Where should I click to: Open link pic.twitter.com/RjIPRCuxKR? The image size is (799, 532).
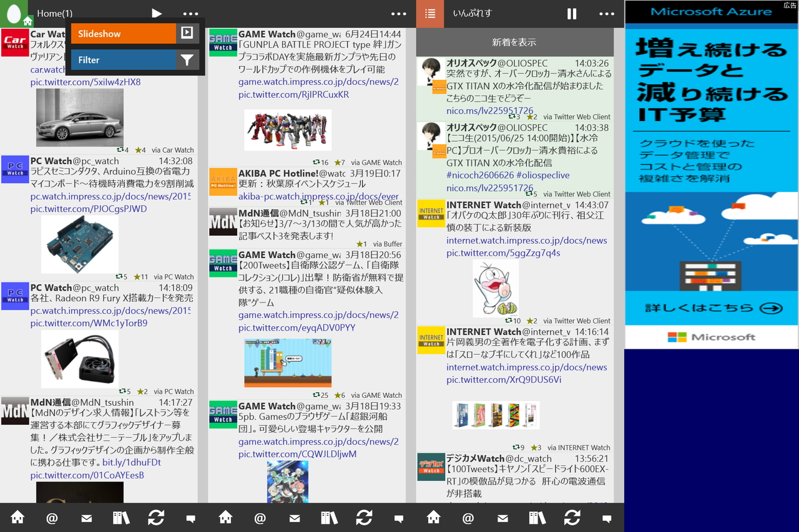[293, 95]
